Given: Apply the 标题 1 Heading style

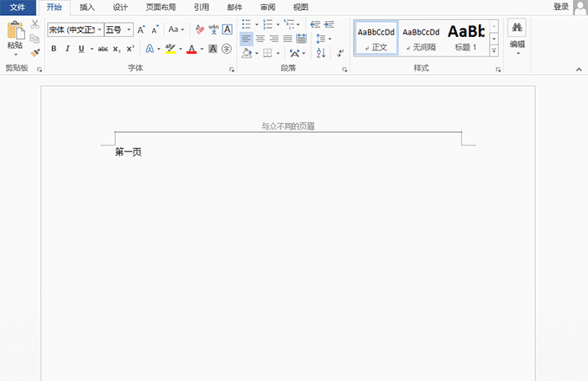Looking at the screenshot, I should click(x=466, y=39).
